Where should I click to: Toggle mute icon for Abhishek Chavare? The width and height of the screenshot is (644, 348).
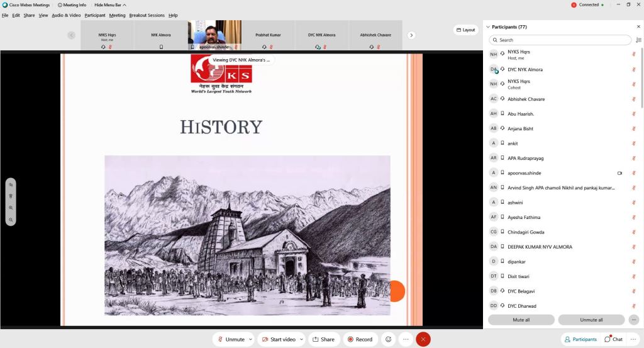(634, 99)
